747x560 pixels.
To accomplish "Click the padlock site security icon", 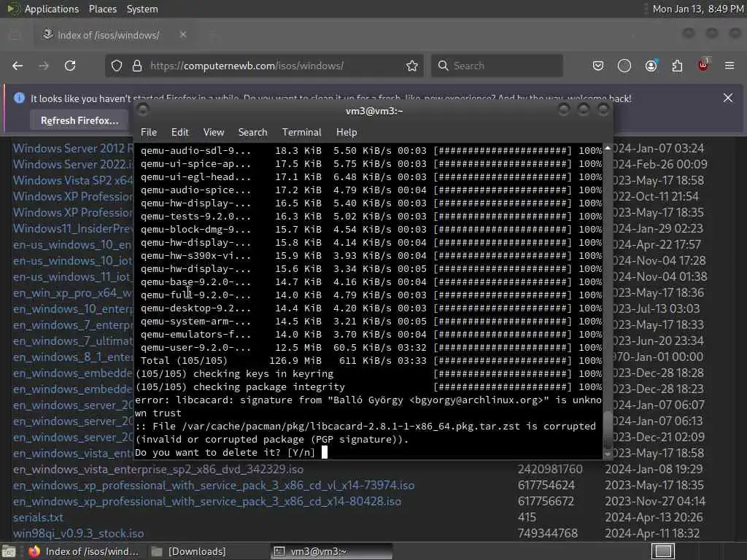I will point(137,66).
